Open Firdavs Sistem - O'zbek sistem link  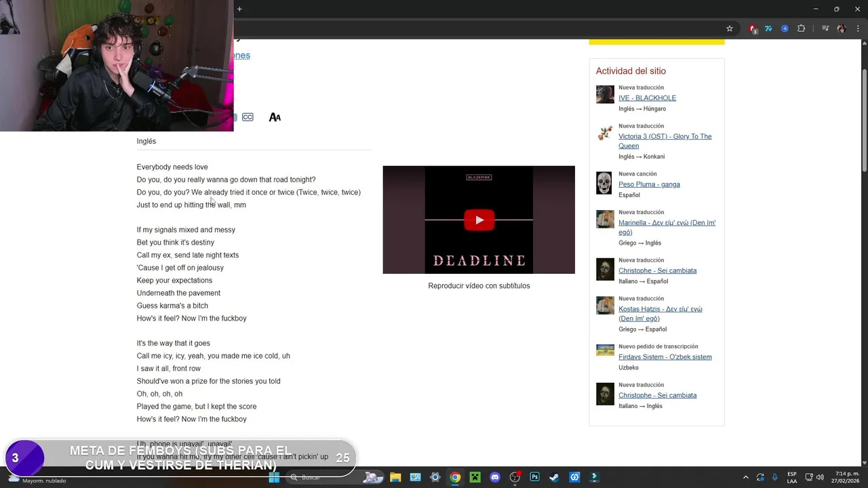click(x=665, y=357)
